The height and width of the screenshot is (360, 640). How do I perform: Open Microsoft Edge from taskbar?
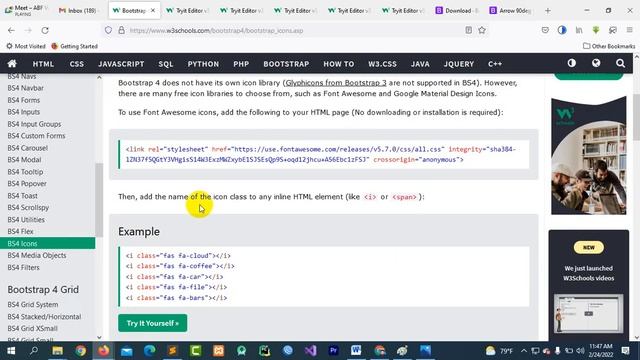pos(149,351)
